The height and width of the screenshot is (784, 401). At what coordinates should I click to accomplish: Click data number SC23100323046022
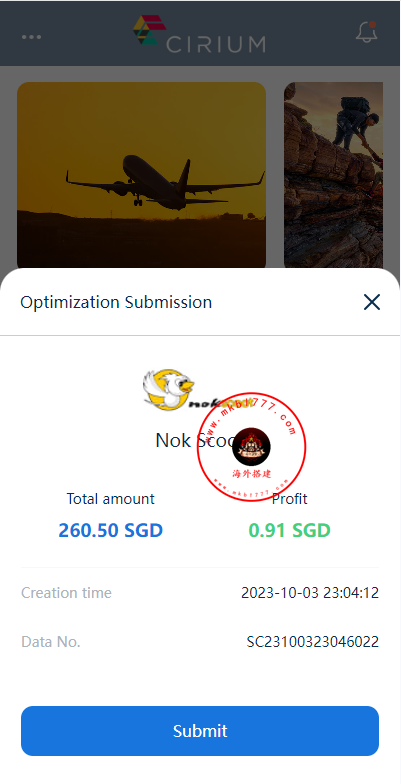(312, 642)
